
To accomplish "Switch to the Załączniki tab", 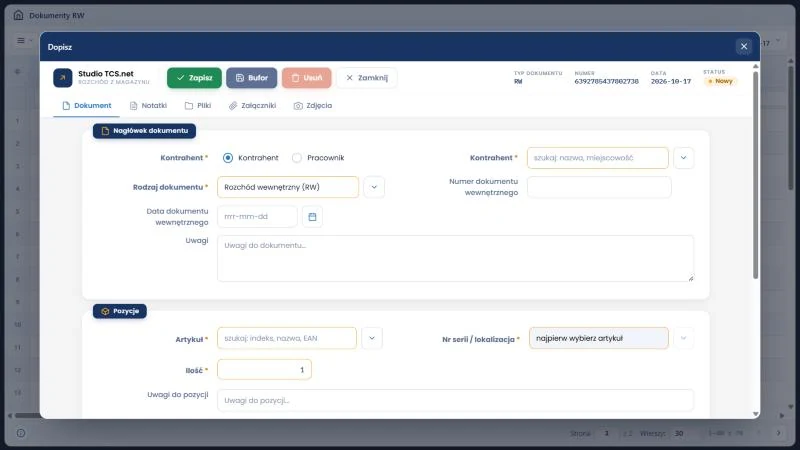I will 253,106.
